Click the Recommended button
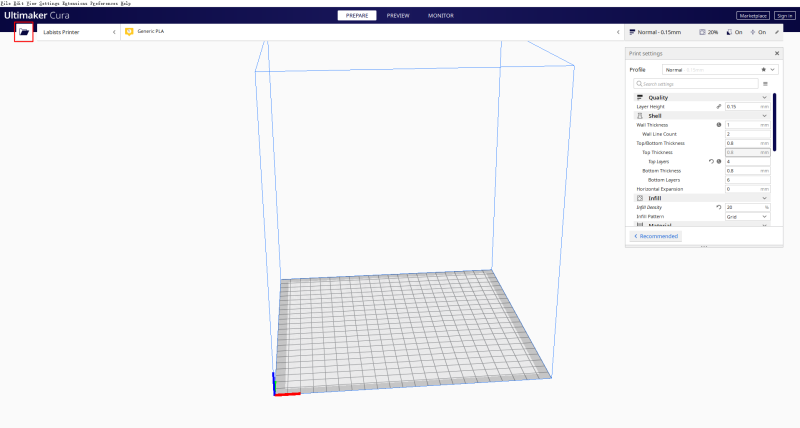The width and height of the screenshot is (800, 428). coord(656,236)
